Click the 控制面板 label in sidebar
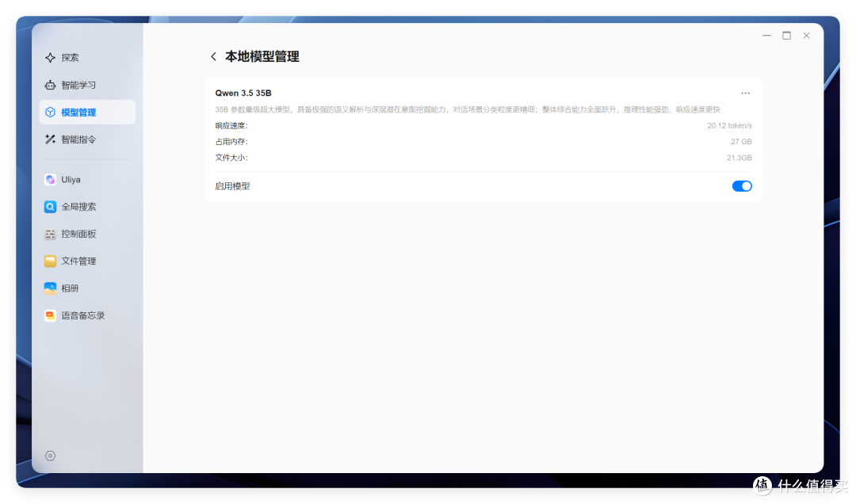856x504 pixels. (78, 234)
